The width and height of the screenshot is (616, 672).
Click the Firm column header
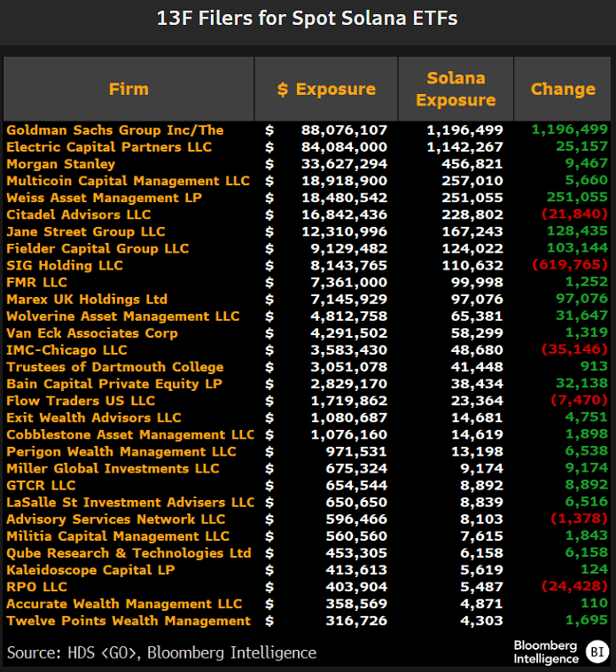point(129,90)
